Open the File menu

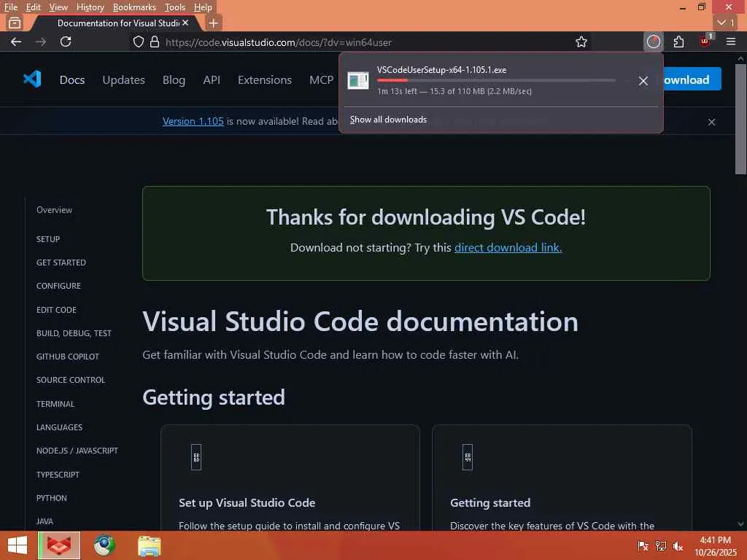click(11, 7)
